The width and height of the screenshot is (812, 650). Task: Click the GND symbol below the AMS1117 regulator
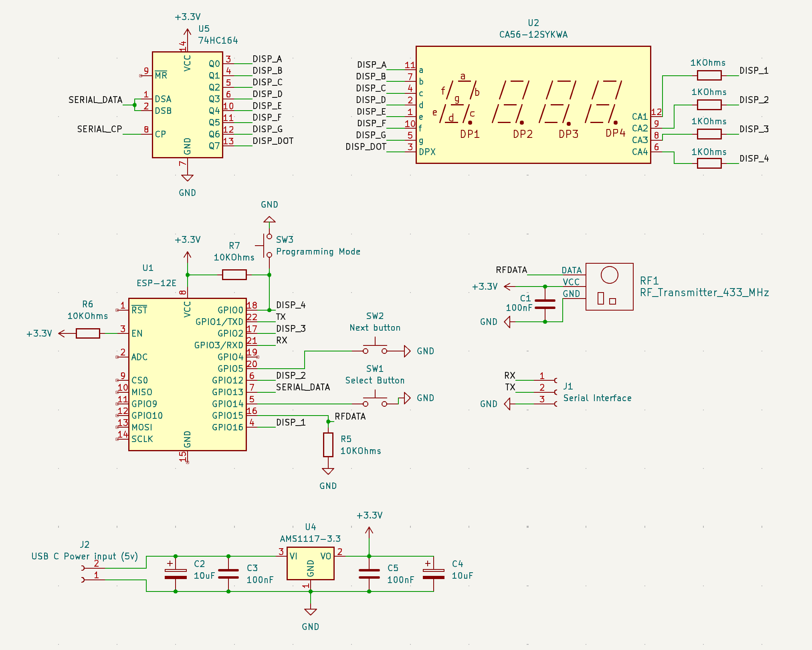click(311, 612)
